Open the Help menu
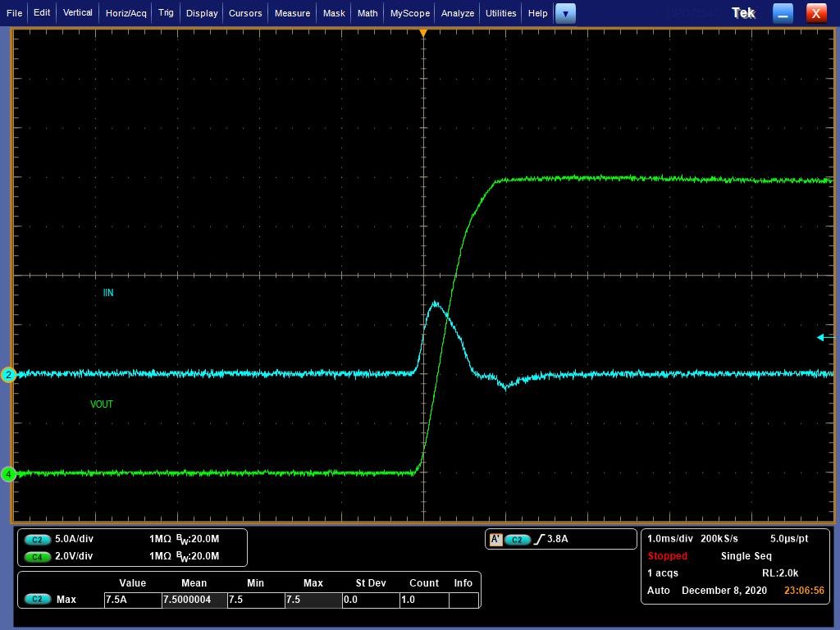 click(x=538, y=13)
